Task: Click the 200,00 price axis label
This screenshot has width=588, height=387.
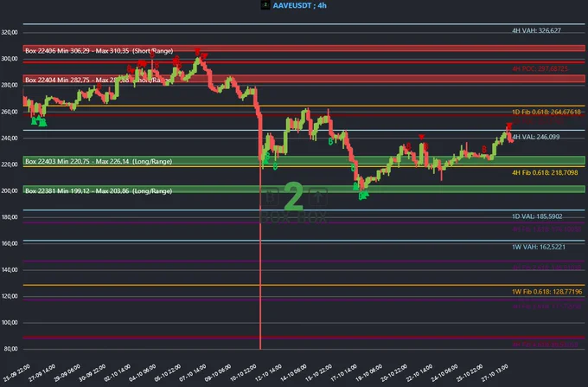Action: coord(10,190)
